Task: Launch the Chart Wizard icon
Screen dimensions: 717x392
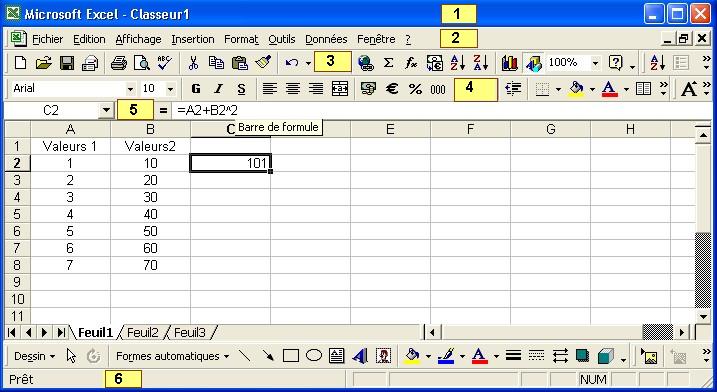Action: (508, 63)
